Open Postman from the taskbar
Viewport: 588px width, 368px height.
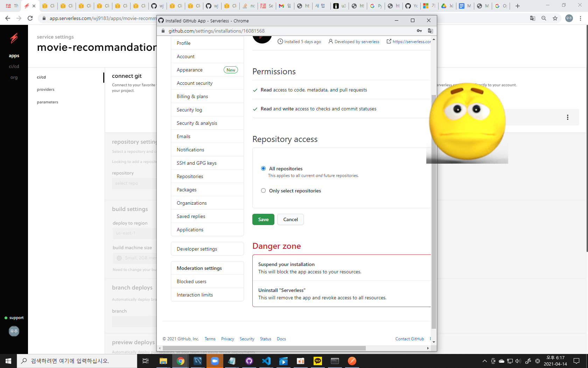[352, 361]
